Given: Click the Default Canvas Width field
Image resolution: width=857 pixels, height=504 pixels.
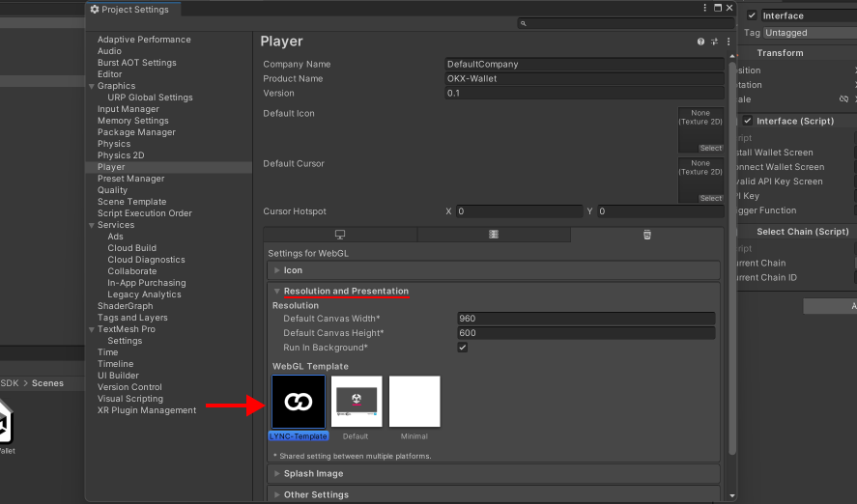Looking at the screenshot, I should 586,319.
